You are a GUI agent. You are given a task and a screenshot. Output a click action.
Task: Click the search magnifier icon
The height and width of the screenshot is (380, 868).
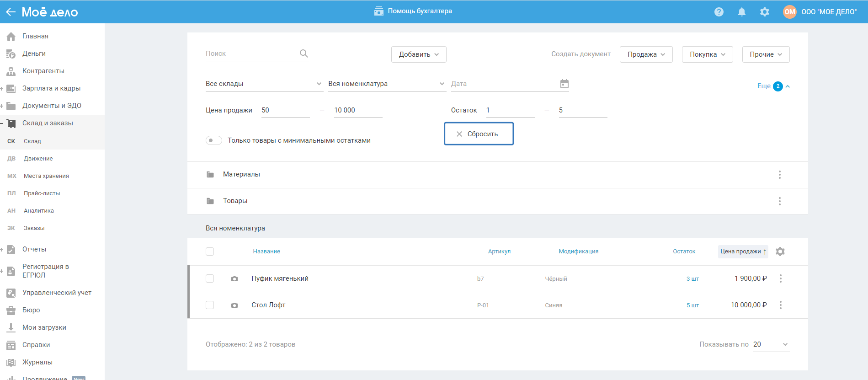(x=304, y=54)
